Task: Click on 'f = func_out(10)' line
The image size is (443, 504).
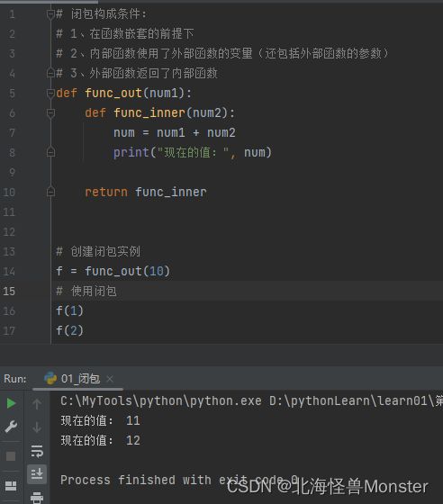Action: click(113, 271)
